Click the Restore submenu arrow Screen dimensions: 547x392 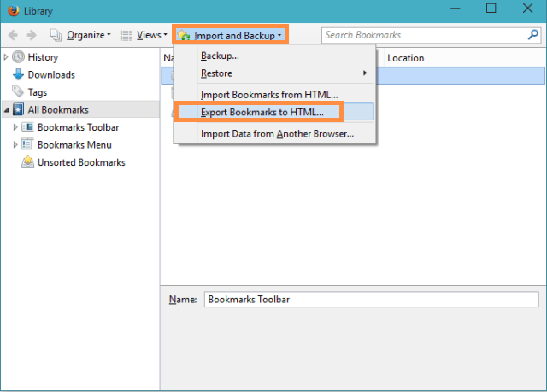pos(365,73)
